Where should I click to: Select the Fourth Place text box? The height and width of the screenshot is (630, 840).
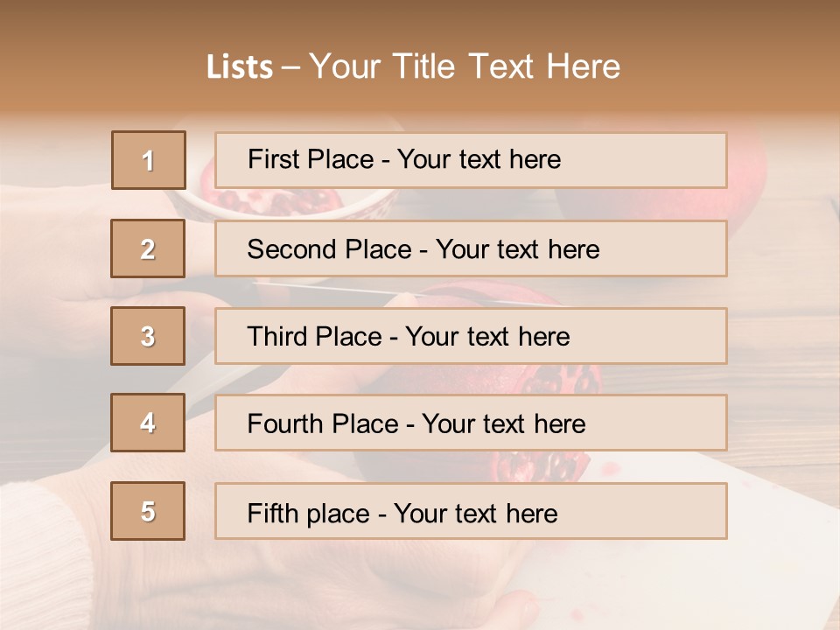tap(471, 423)
